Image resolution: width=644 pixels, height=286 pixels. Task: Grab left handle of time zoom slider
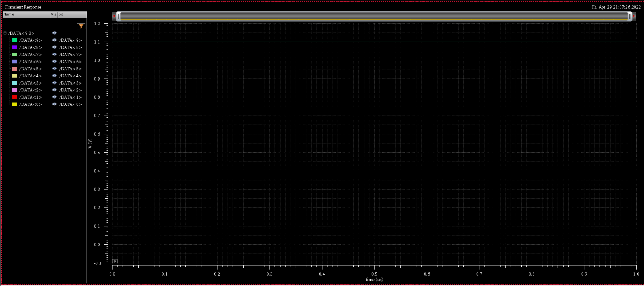tap(119, 16)
